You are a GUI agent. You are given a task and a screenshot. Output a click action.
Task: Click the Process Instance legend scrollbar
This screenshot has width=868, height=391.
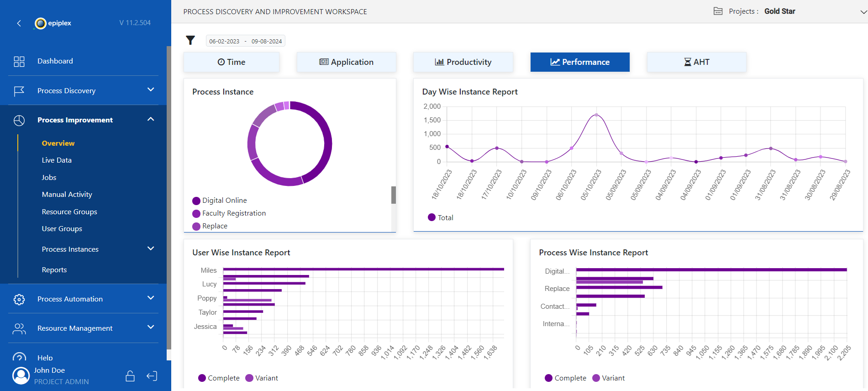click(394, 195)
